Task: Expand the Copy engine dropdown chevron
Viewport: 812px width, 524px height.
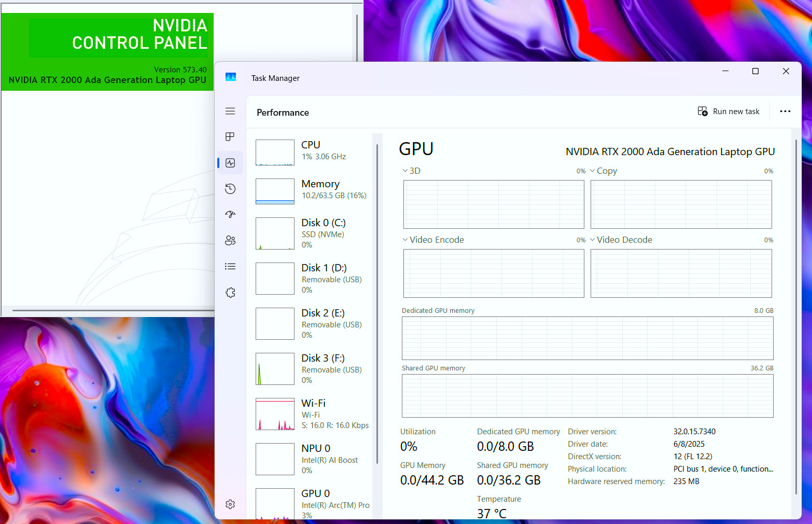Action: [592, 171]
